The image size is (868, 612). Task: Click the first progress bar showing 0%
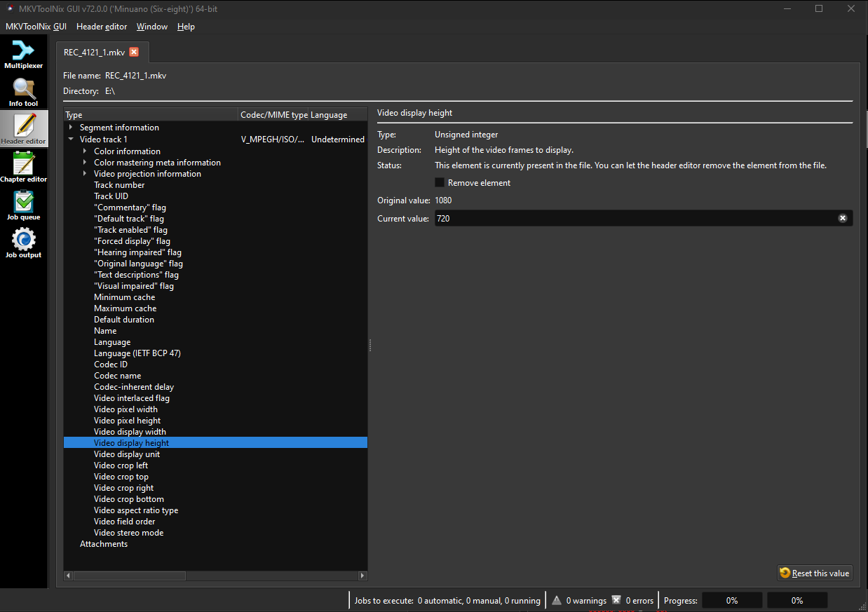pos(732,600)
